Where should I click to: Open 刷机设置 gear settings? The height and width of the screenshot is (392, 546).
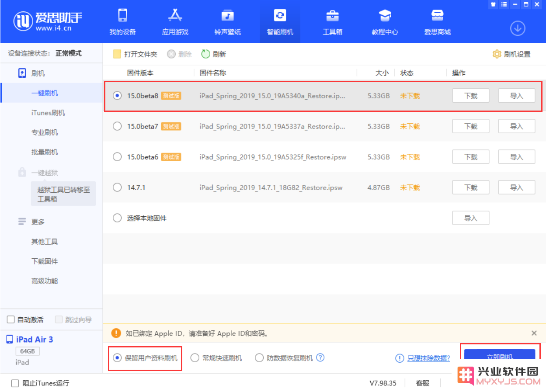point(511,54)
